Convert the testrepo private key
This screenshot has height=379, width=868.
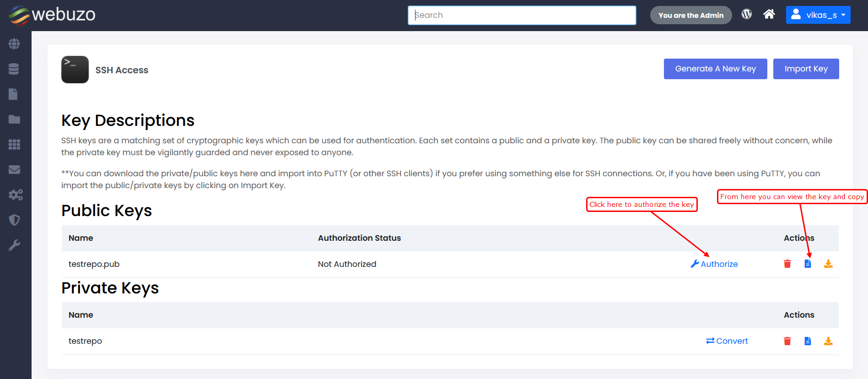pyautogui.click(x=727, y=341)
